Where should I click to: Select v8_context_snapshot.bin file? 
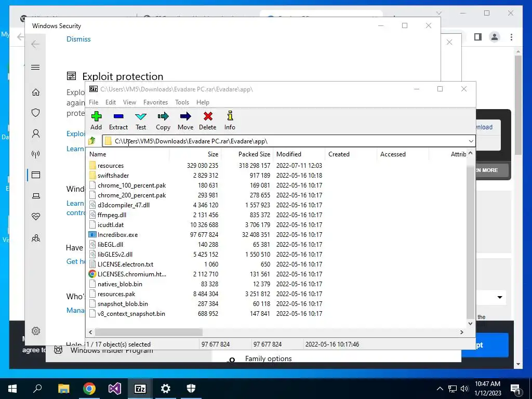click(x=131, y=313)
